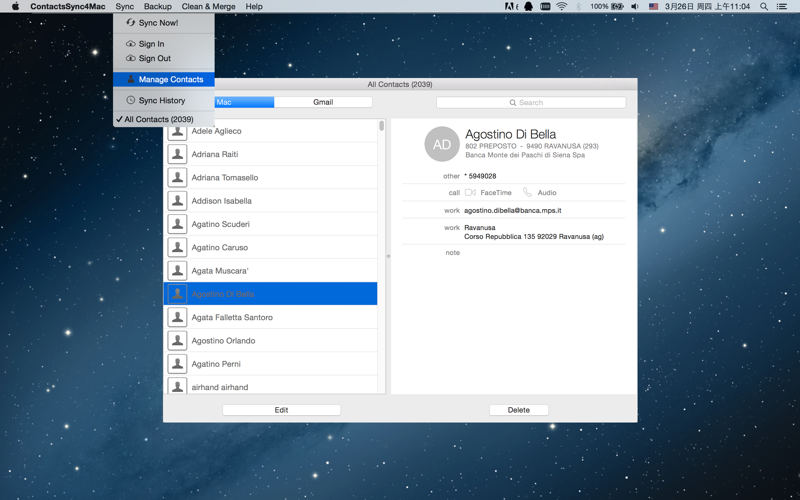Viewport: 800px width, 500px height.
Task: Select contact Agatino Scuderi
Action: tap(270, 224)
